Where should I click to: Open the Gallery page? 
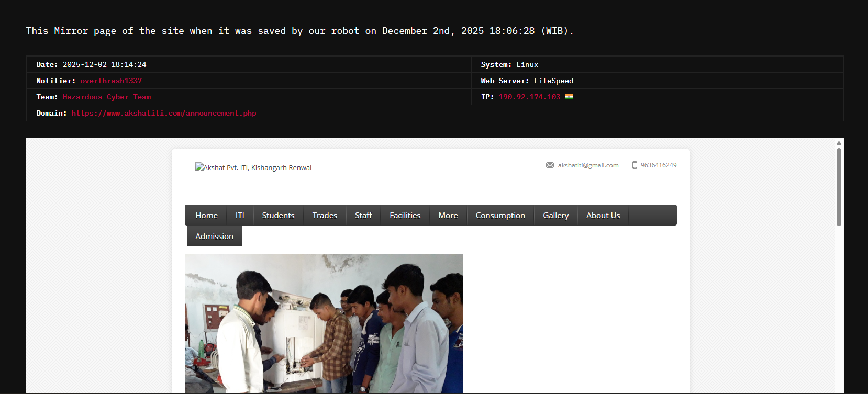point(555,215)
